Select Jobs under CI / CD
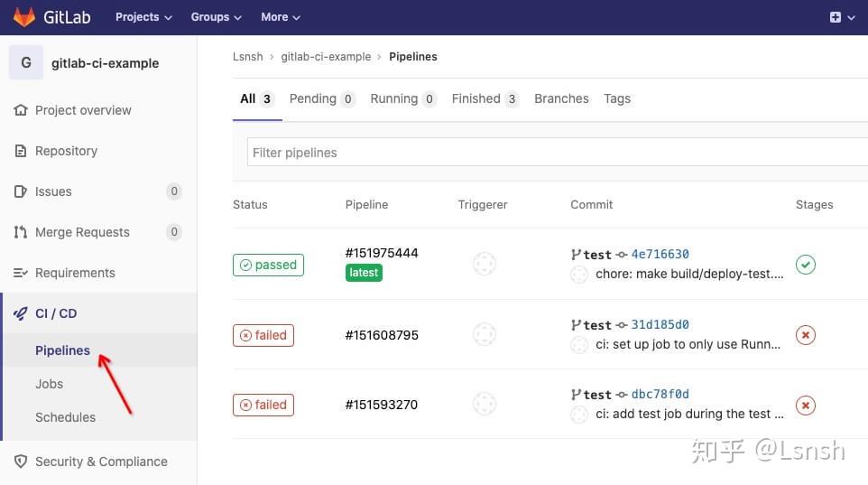Image resolution: width=868 pixels, height=485 pixels. tap(50, 384)
